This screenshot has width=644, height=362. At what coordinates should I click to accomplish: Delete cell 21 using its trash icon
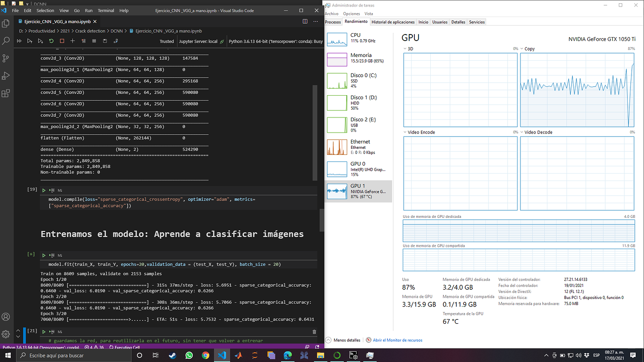pos(314,331)
